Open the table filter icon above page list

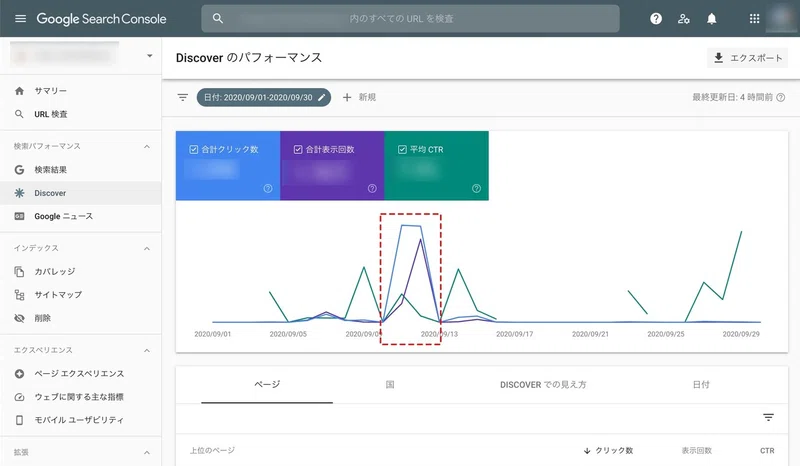tap(768, 418)
